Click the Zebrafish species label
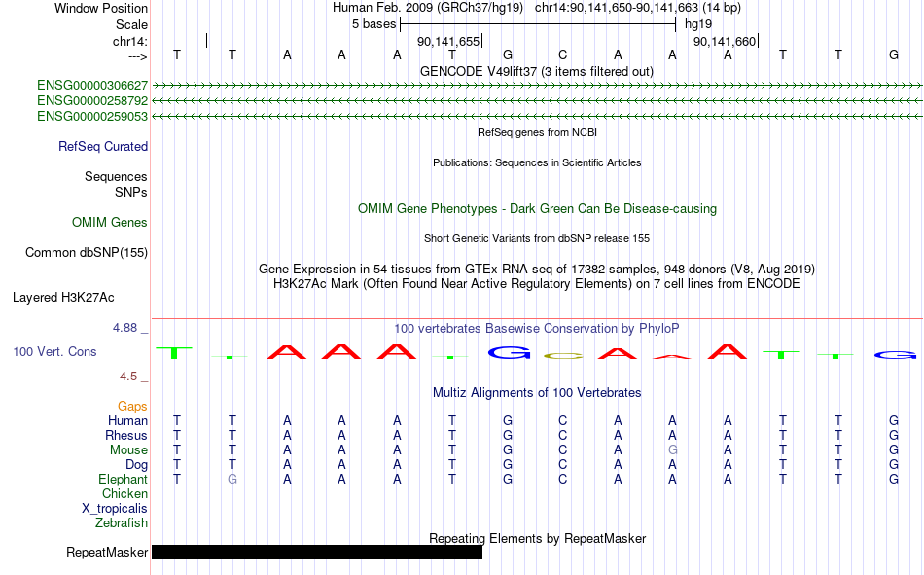924x575 pixels. click(122, 523)
